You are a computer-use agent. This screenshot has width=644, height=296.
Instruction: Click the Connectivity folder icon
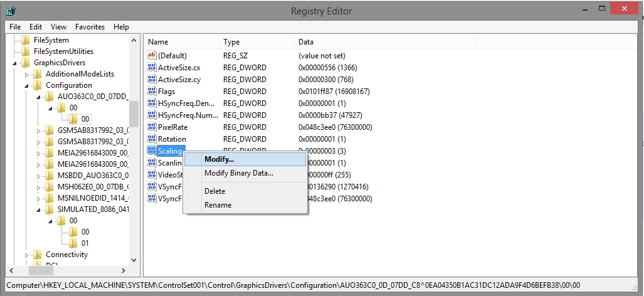pyautogui.click(x=38, y=255)
